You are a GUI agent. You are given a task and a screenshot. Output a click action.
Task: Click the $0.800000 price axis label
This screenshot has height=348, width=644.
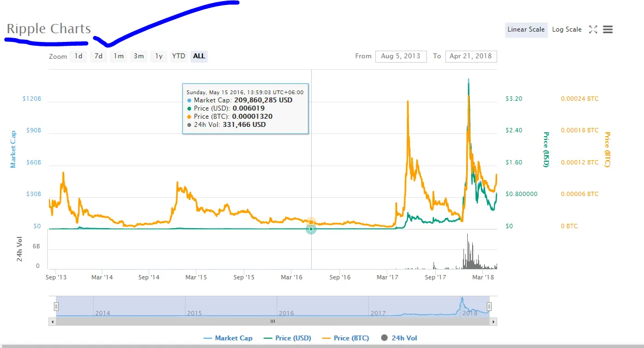pyautogui.click(x=521, y=194)
